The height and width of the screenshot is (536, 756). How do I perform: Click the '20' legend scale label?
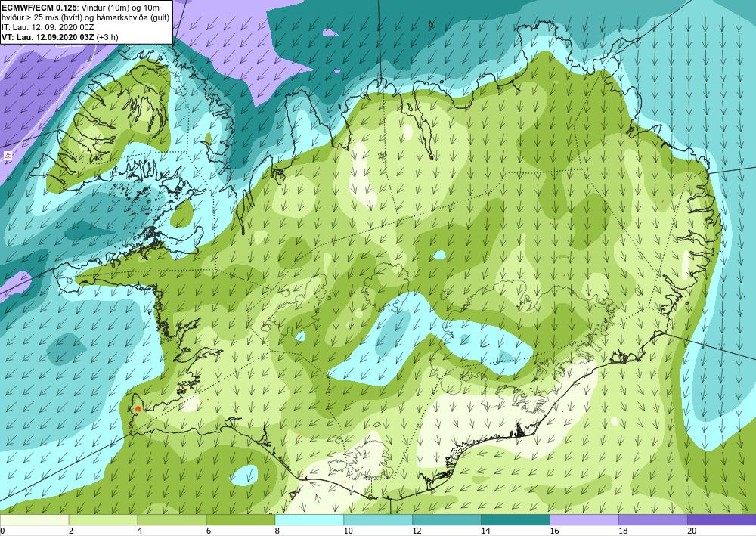(692, 531)
